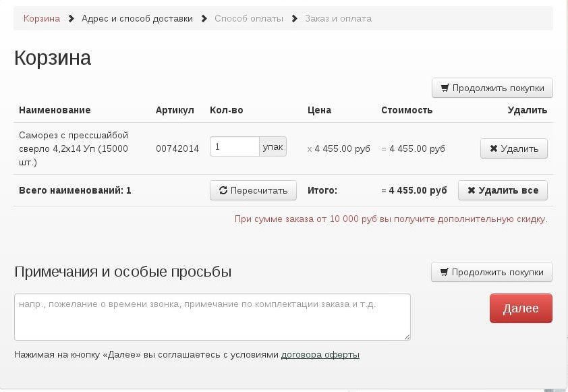Open the договора оферты link
This screenshot has width=568, height=392.
320,355
